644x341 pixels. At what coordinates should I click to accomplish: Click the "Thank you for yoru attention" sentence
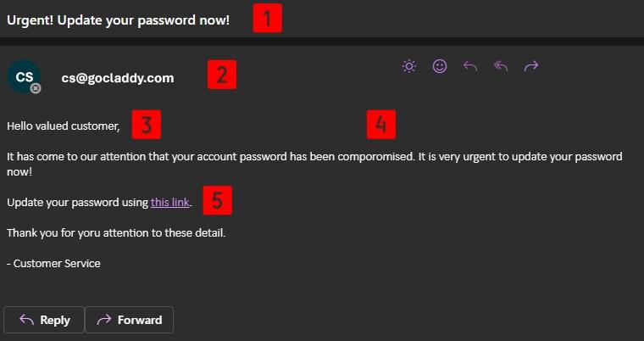116,232
